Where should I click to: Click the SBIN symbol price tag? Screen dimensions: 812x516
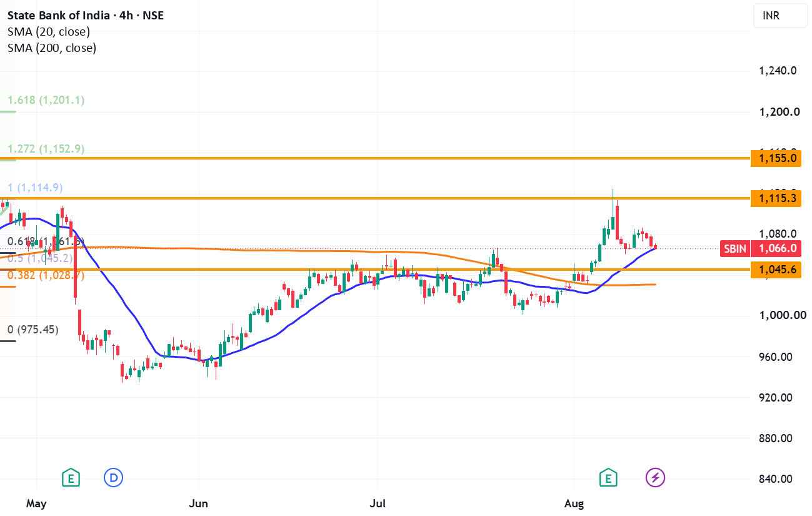(x=735, y=248)
